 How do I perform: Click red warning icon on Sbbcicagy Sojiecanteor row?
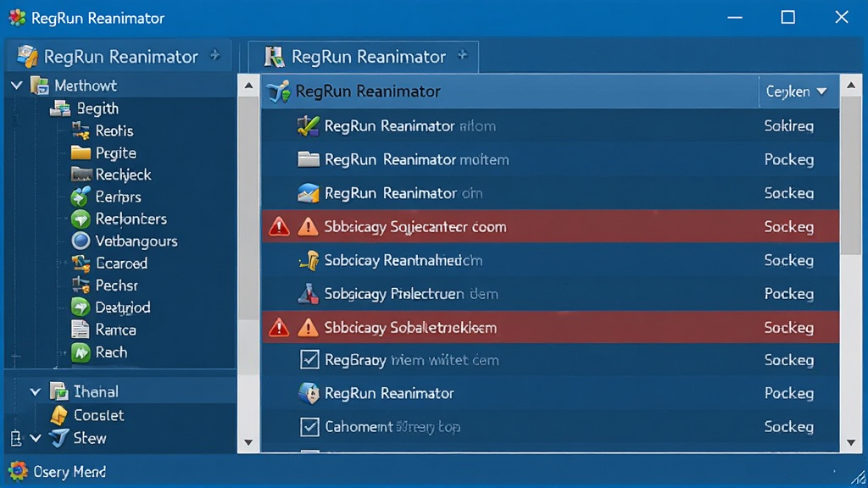click(x=279, y=226)
